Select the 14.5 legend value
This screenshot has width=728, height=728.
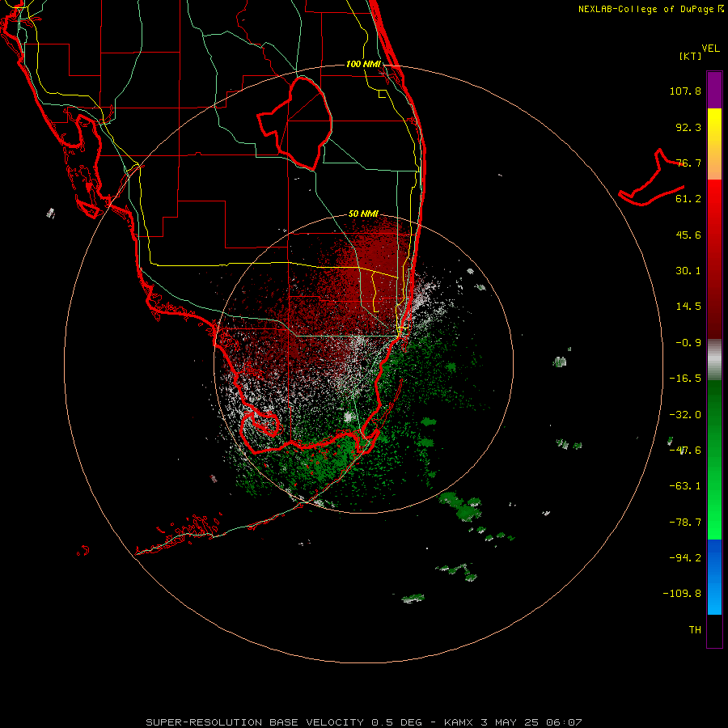tap(688, 307)
